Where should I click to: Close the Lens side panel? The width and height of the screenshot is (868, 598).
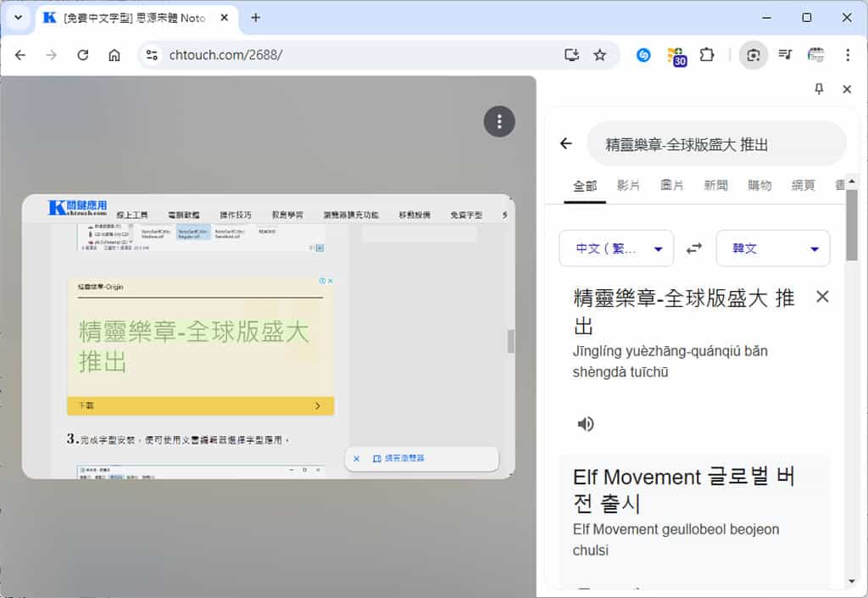[x=847, y=88]
